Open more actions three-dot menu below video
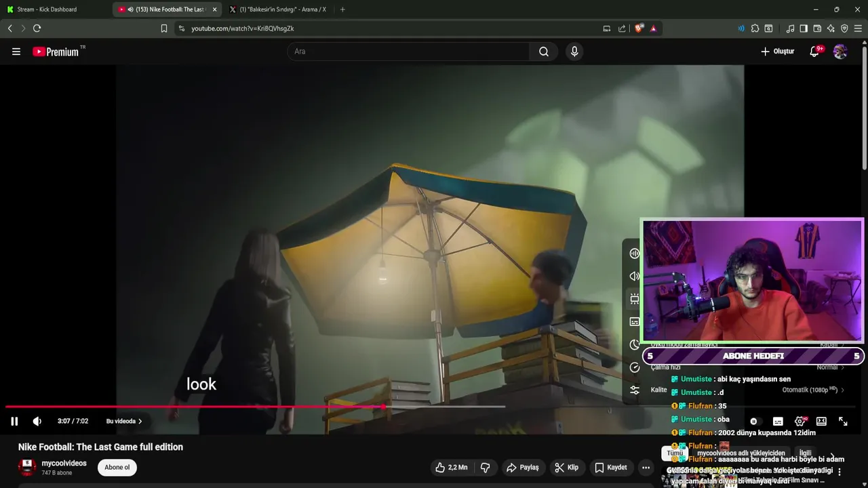The width and height of the screenshot is (868, 488). (x=646, y=467)
